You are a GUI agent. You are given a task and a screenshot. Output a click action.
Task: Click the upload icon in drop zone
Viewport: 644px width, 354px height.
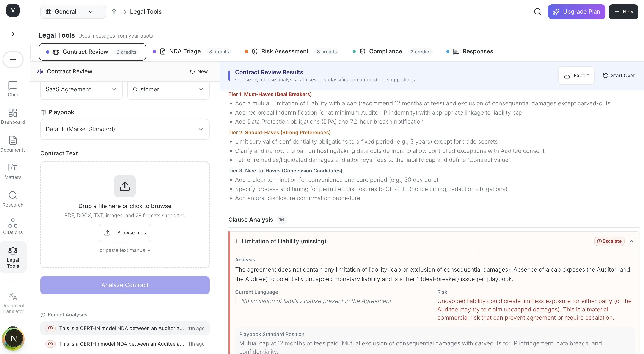tap(125, 186)
